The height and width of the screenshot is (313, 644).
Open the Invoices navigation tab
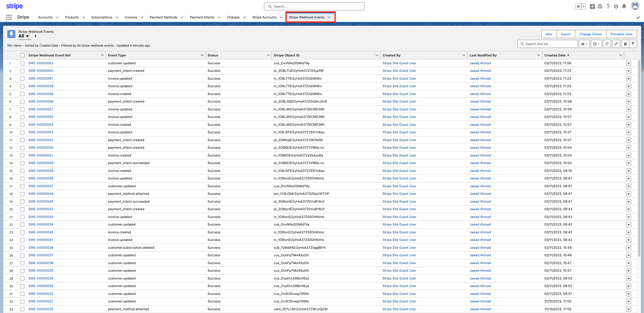click(x=131, y=17)
